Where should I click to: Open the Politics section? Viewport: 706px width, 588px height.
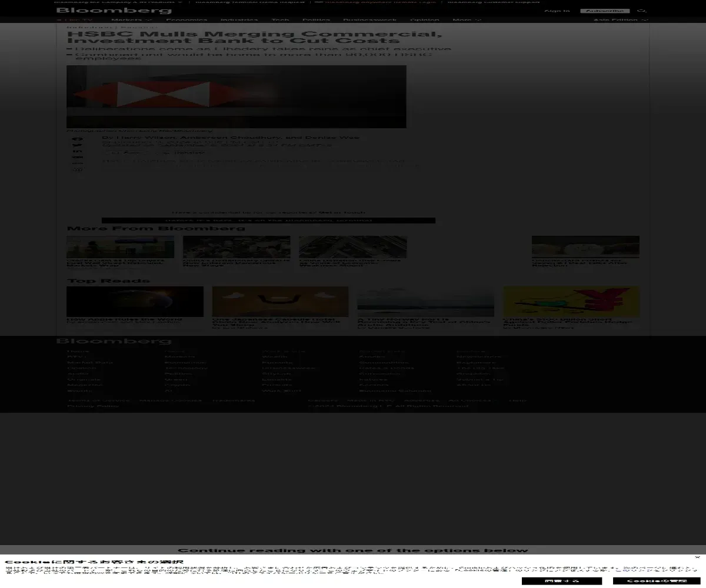[316, 20]
